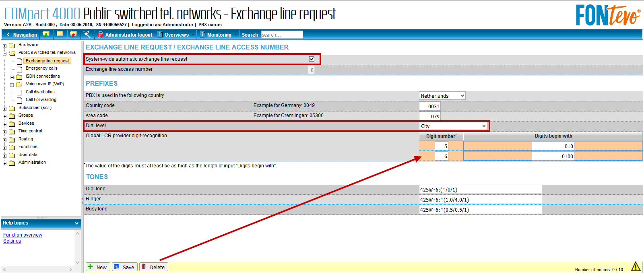The height and width of the screenshot is (274, 644).
Task: Click the Dial tone input field
Action: point(481,190)
